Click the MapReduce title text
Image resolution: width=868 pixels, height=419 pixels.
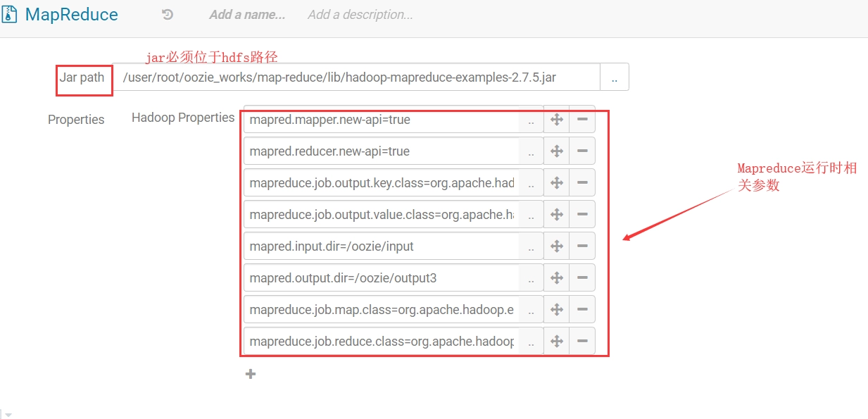72,14
